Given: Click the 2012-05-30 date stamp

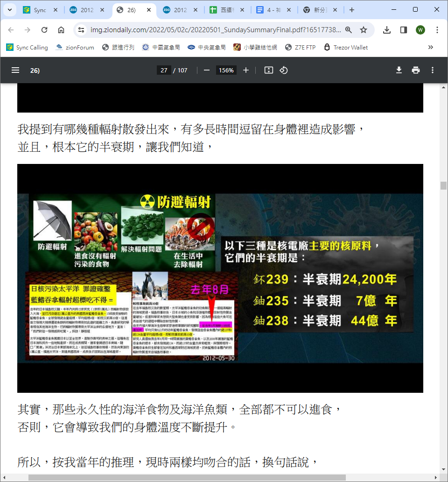Looking at the screenshot, I should coord(218,358).
